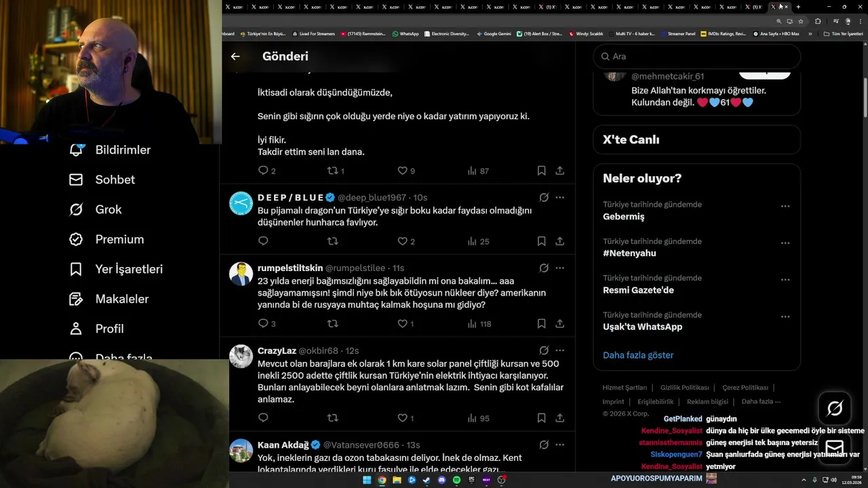Viewport: 868px width, 488px height.
Task: Focus the Ara search field
Action: pyautogui.click(x=696, y=56)
